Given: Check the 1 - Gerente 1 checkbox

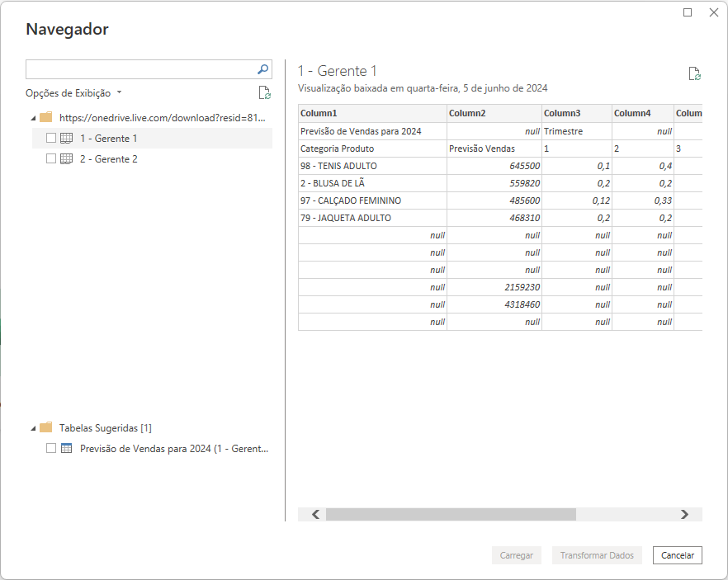Looking at the screenshot, I should pos(51,139).
